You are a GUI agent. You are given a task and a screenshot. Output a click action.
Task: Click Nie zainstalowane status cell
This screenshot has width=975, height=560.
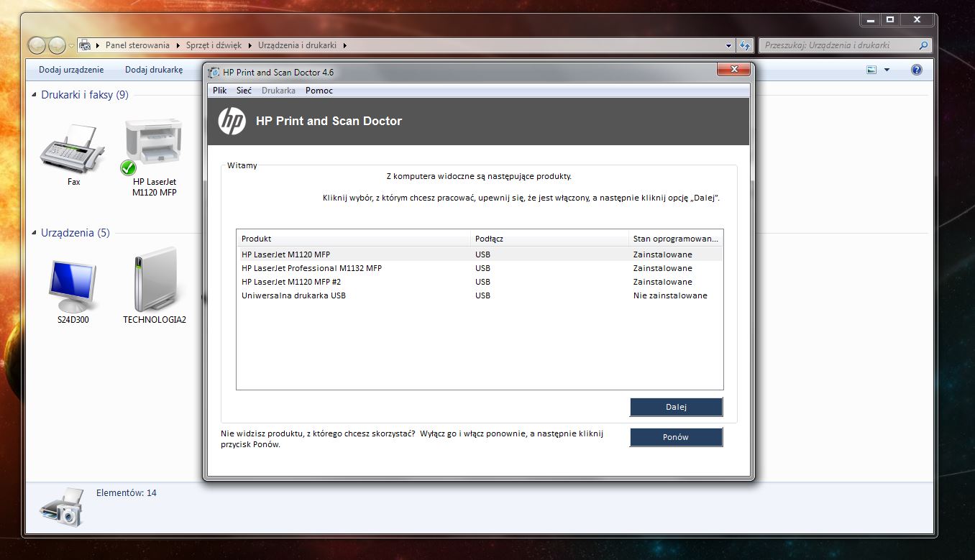670,295
